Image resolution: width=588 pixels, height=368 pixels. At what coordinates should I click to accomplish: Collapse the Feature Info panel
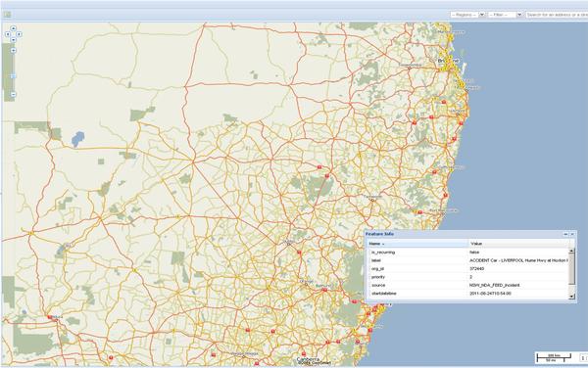pyautogui.click(x=565, y=234)
